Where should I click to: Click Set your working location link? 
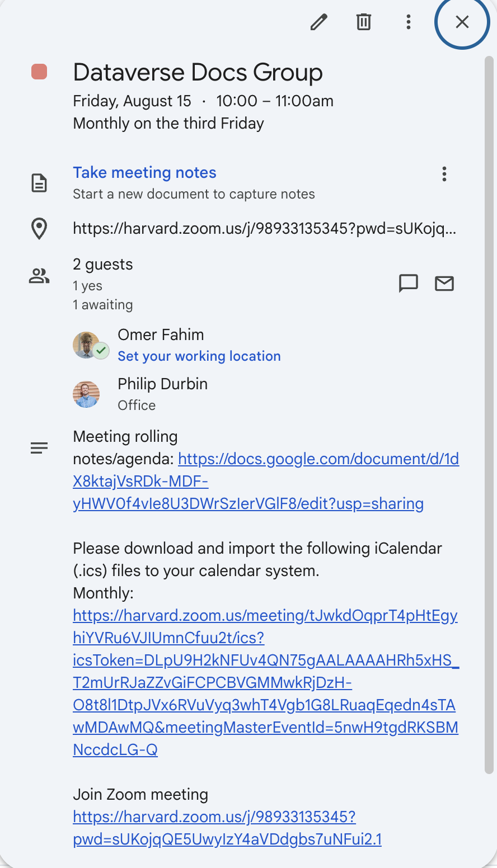[199, 356]
